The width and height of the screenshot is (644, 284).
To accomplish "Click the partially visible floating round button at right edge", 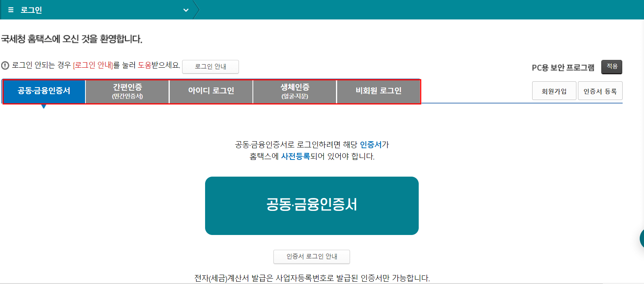I will click(642, 238).
